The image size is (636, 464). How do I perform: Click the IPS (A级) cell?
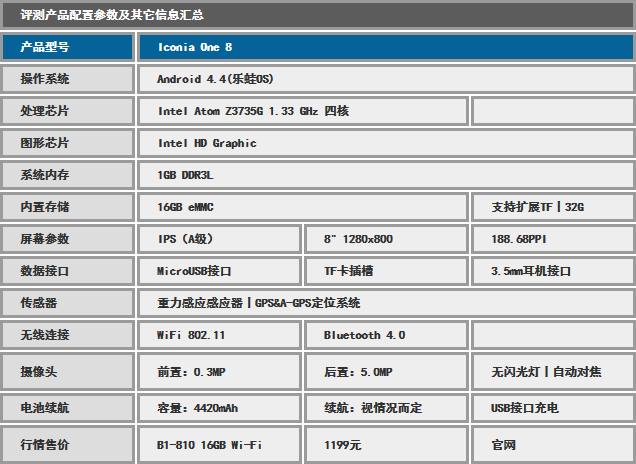(219, 239)
